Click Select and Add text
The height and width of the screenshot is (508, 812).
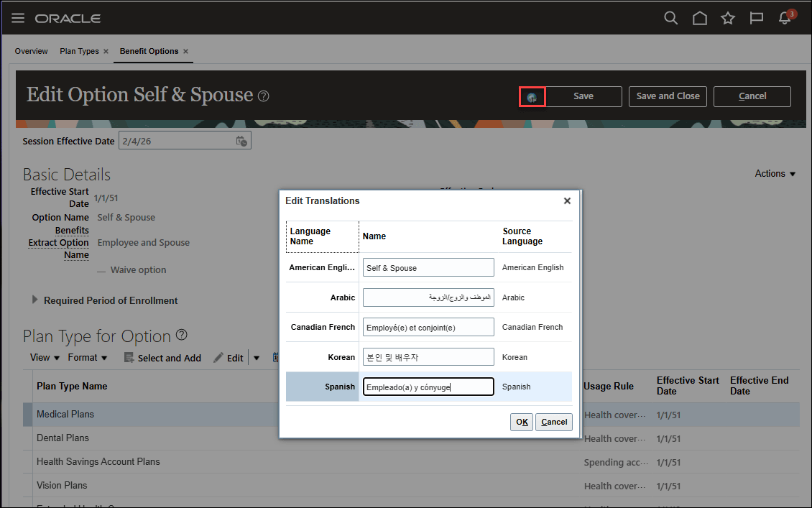(x=170, y=359)
